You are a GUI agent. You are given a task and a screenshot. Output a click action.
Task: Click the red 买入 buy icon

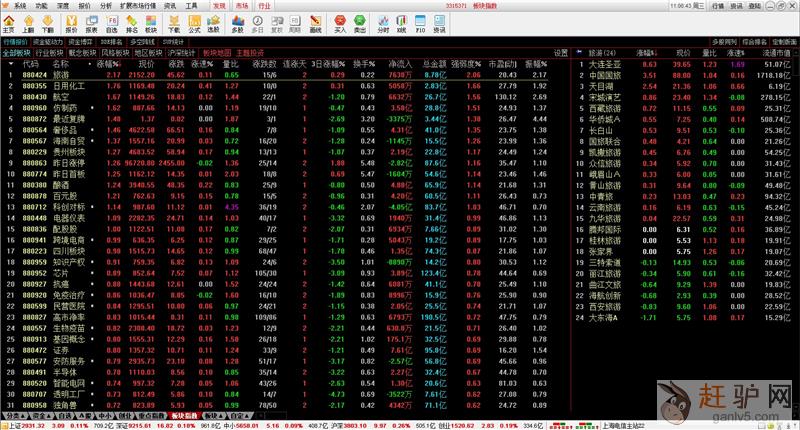coord(340,22)
